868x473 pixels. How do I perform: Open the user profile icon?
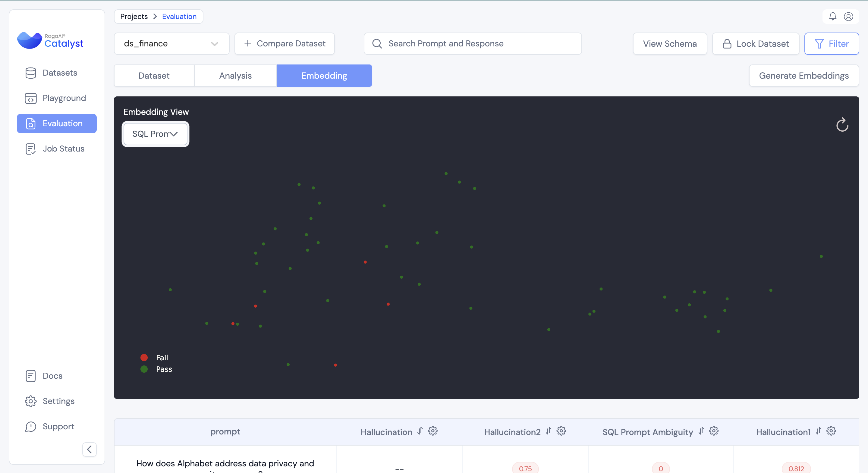[x=848, y=16]
